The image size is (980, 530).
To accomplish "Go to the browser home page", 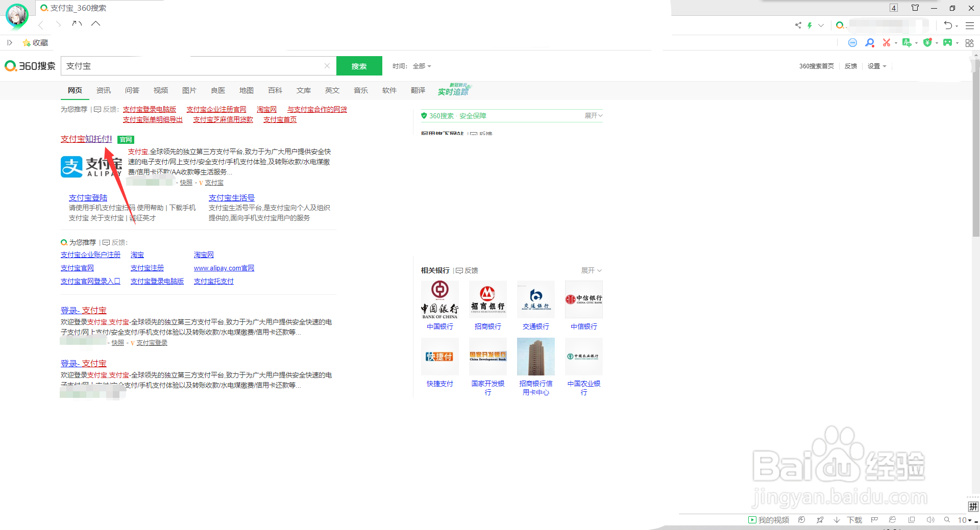I will (95, 23).
